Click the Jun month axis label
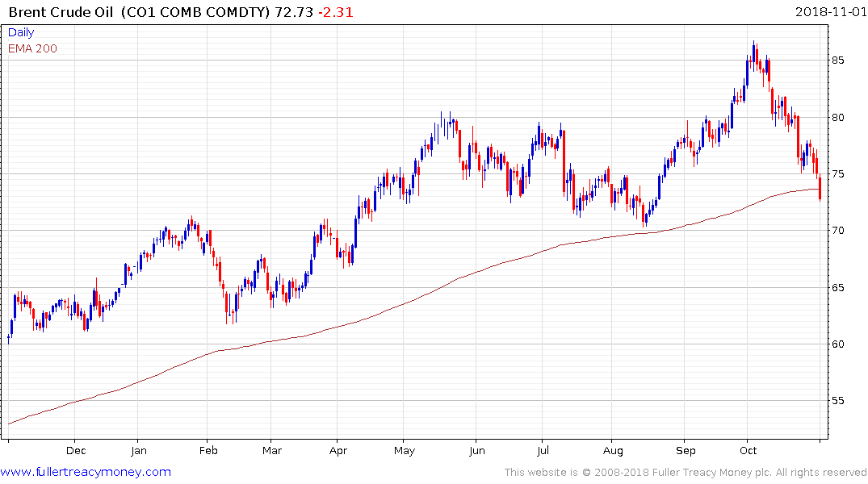Image resolution: width=868 pixels, height=484 pixels. 476,450
